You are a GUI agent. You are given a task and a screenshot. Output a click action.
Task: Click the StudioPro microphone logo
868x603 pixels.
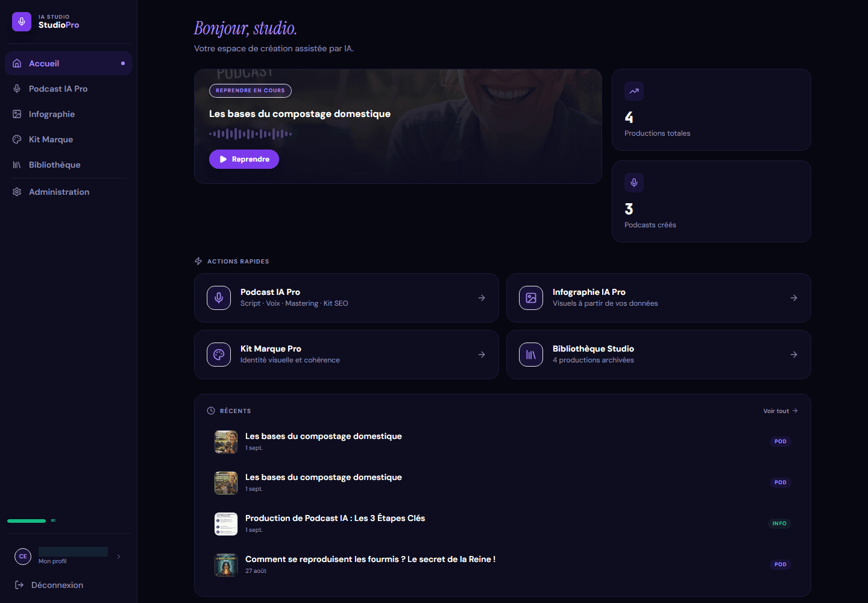(22, 22)
